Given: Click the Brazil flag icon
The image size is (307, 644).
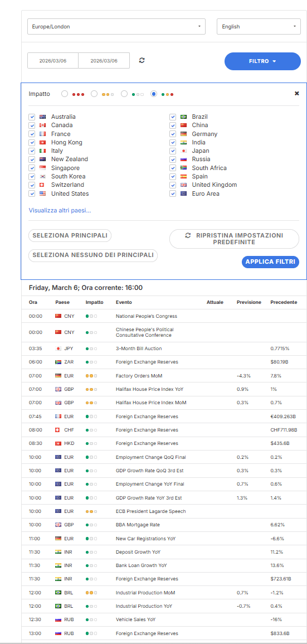Looking at the screenshot, I should coord(183,117).
